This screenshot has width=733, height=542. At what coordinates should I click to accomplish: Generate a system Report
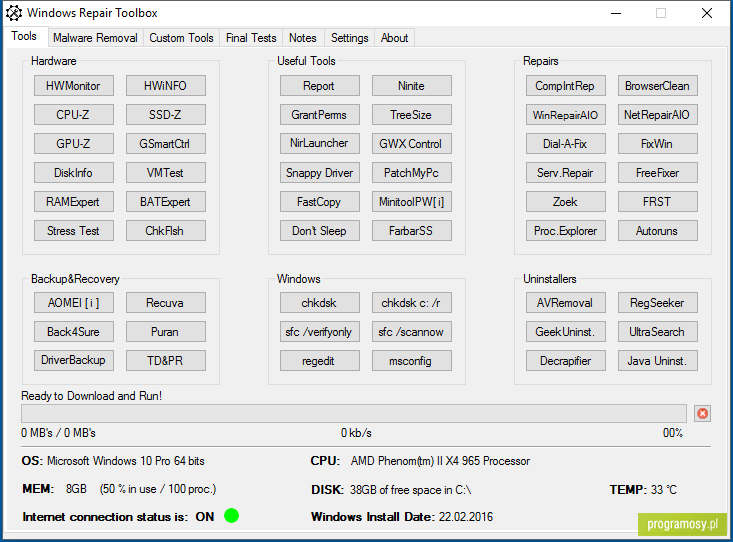320,86
